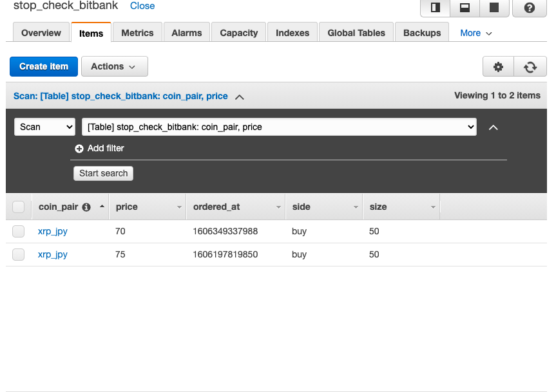
Task: Open side column dropdown arrow
Action: 356,207
